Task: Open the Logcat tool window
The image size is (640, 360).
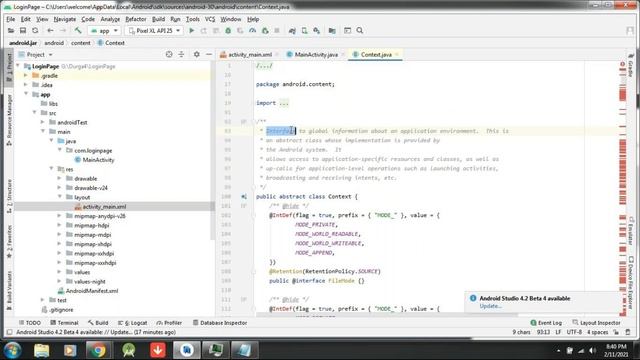Action: pos(132,322)
